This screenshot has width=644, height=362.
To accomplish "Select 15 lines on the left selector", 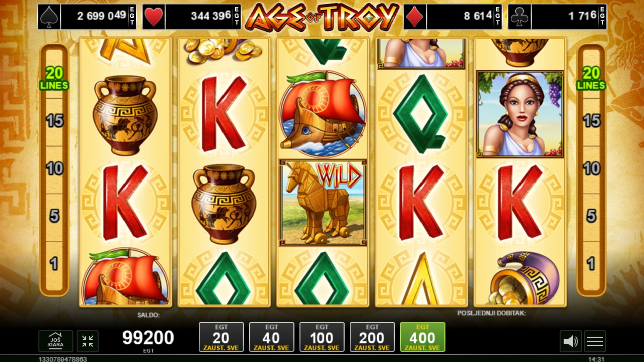I will pyautogui.click(x=54, y=121).
